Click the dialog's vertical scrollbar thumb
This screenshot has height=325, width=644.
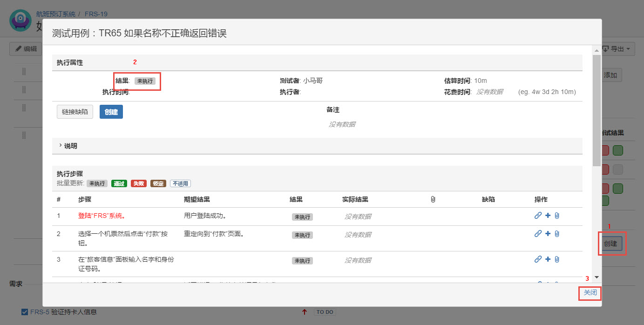pyautogui.click(x=597, y=110)
